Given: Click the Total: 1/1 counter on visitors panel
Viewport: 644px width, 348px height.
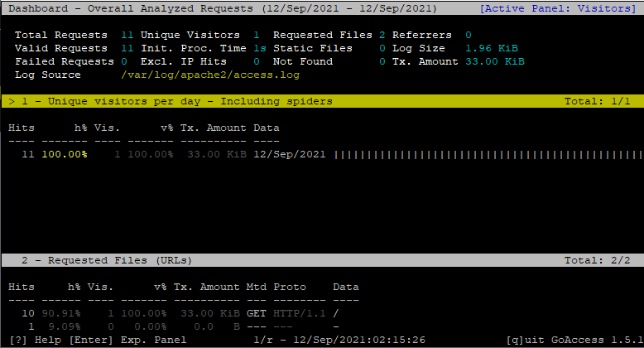Looking at the screenshot, I should 600,101.
